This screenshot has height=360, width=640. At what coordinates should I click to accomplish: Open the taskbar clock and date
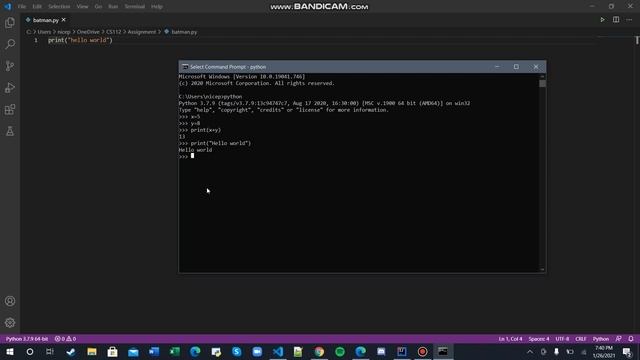click(604, 351)
